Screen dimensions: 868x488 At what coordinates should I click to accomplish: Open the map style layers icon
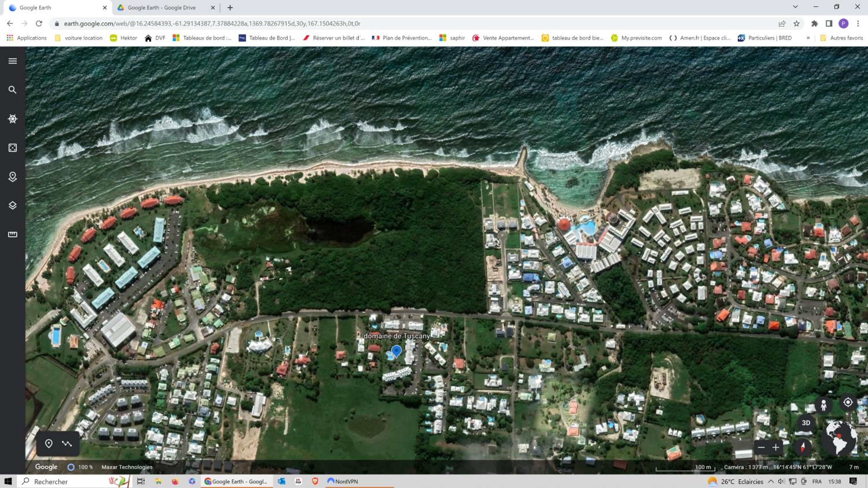[12, 206]
